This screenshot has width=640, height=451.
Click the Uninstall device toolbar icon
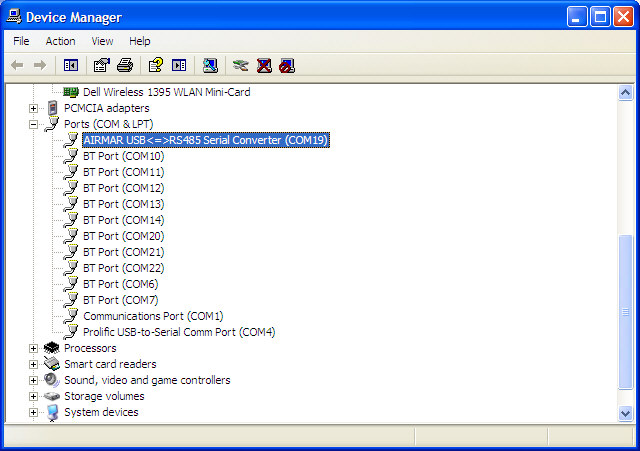coord(264,65)
